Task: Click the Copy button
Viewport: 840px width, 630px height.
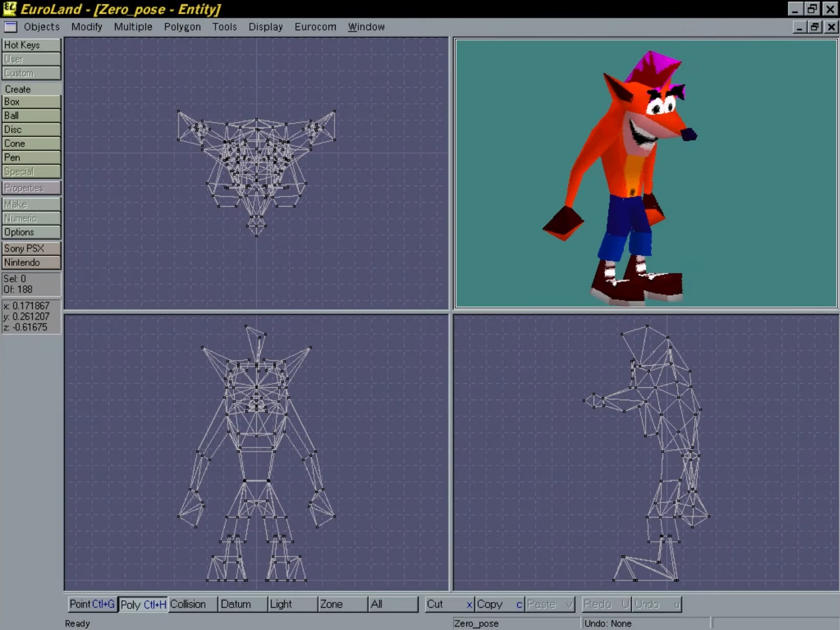Action: tap(500, 604)
